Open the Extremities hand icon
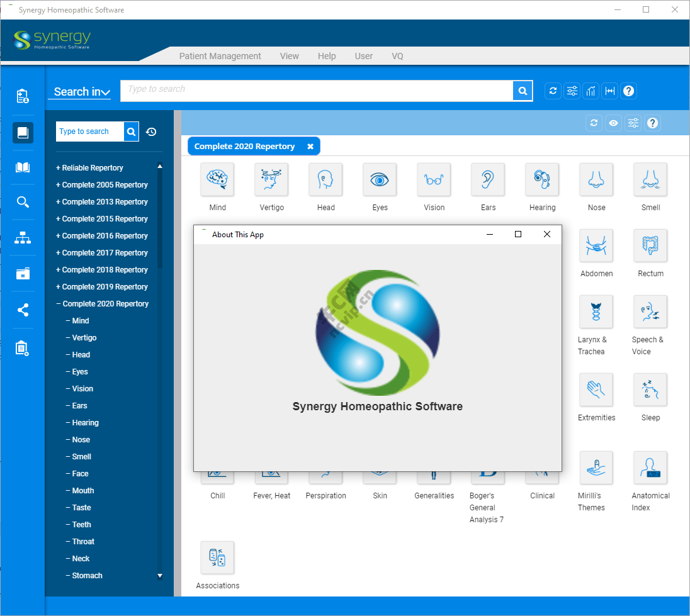The width and height of the screenshot is (690, 616). tap(596, 389)
